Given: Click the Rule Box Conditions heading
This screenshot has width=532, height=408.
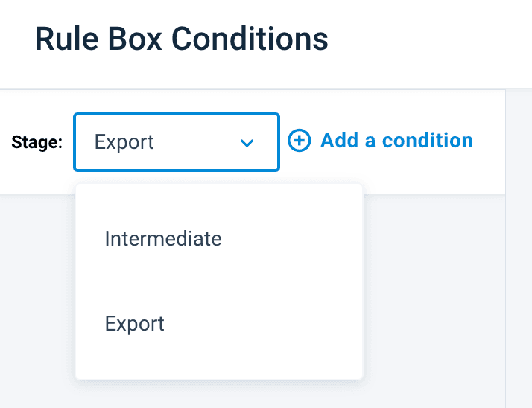Looking at the screenshot, I should [181, 39].
